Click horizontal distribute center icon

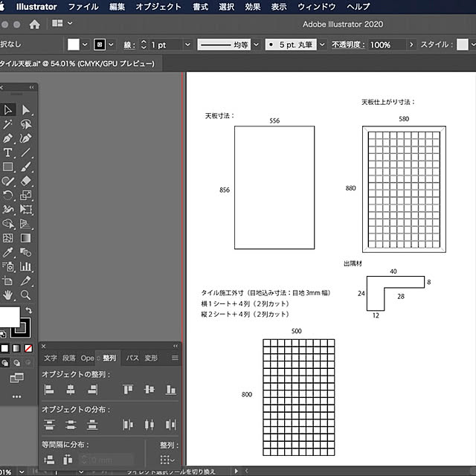(x=149, y=425)
